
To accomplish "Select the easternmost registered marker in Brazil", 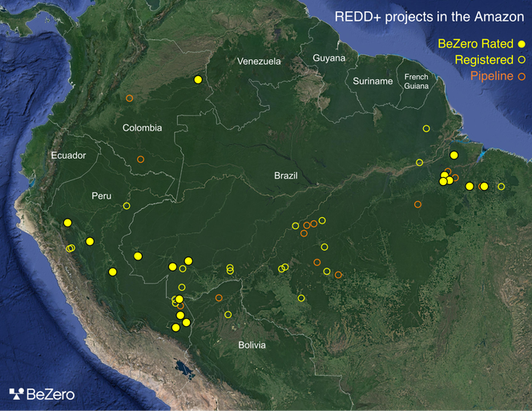I will [x=501, y=187].
